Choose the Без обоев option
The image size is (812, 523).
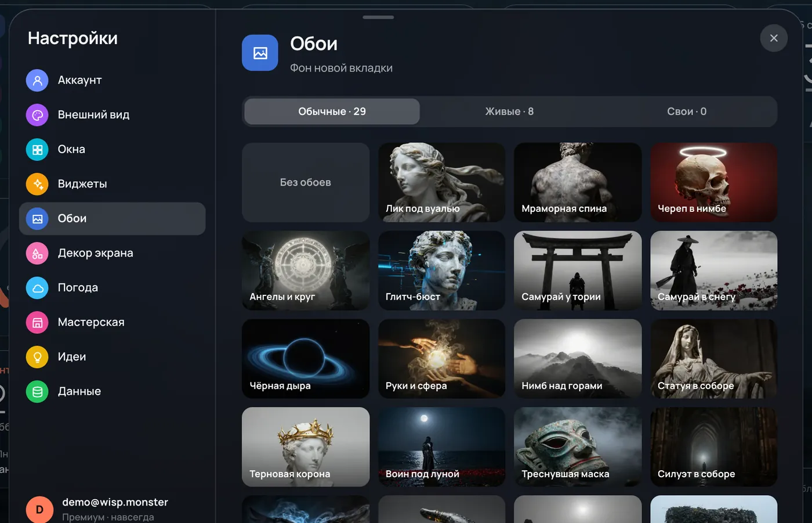306,182
